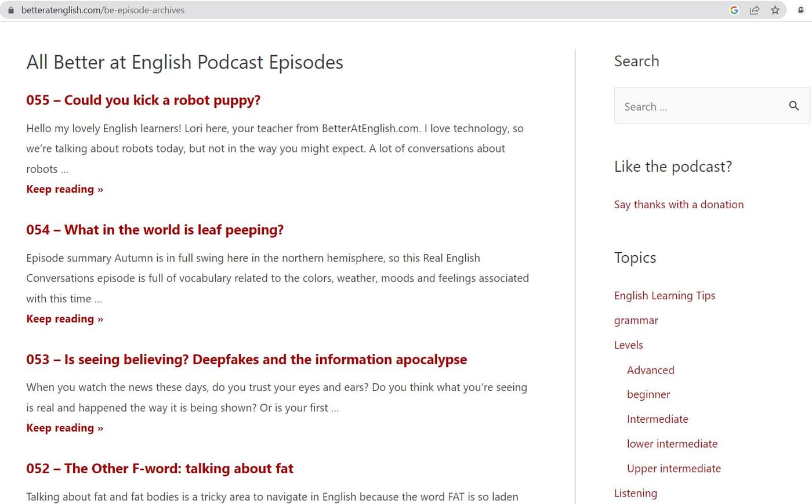Keep reading episode 055

click(64, 189)
